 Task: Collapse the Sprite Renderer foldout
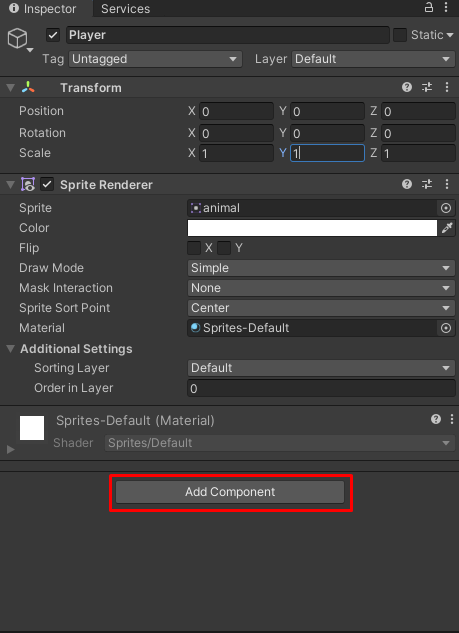(x=10, y=185)
